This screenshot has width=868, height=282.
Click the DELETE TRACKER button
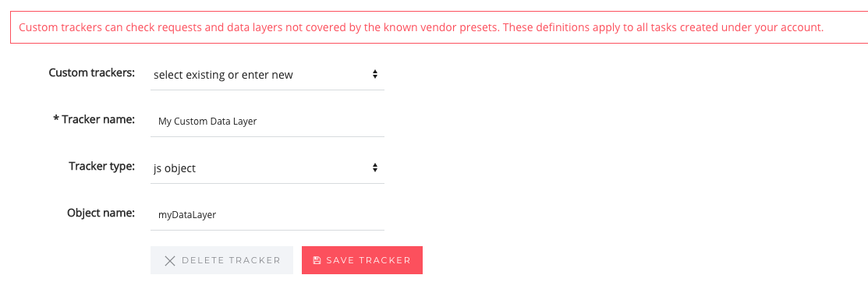pos(221,260)
